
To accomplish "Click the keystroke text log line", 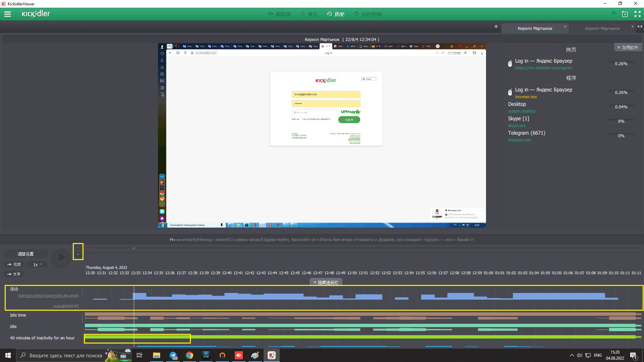I will click(322, 240).
